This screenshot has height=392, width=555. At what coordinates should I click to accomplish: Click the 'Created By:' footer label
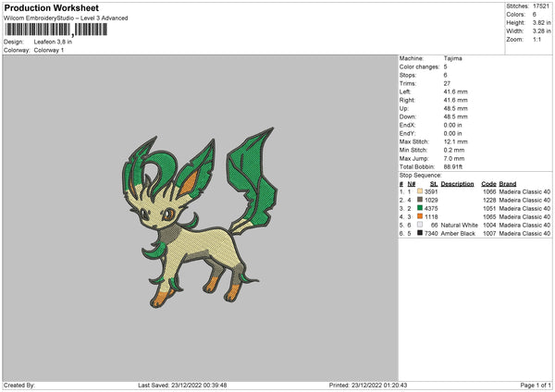[19, 385]
